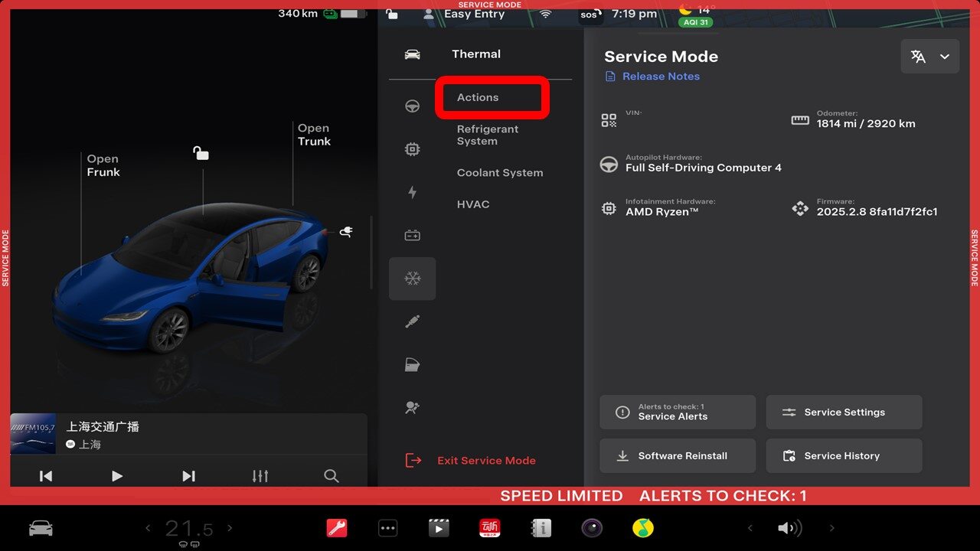Select the low voltage battery sidebar icon
Screen dimensions: 980x551
(412, 236)
